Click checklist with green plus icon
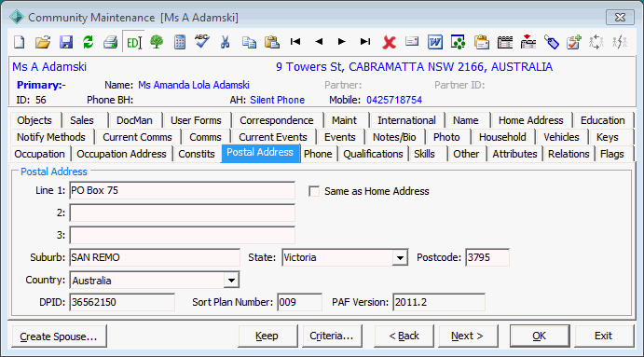 (x=574, y=42)
